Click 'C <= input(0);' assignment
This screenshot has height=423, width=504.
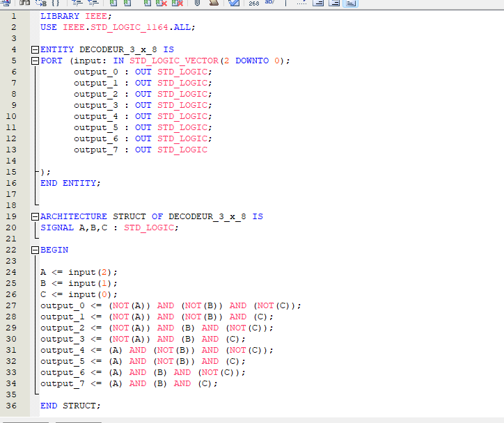tap(79, 294)
